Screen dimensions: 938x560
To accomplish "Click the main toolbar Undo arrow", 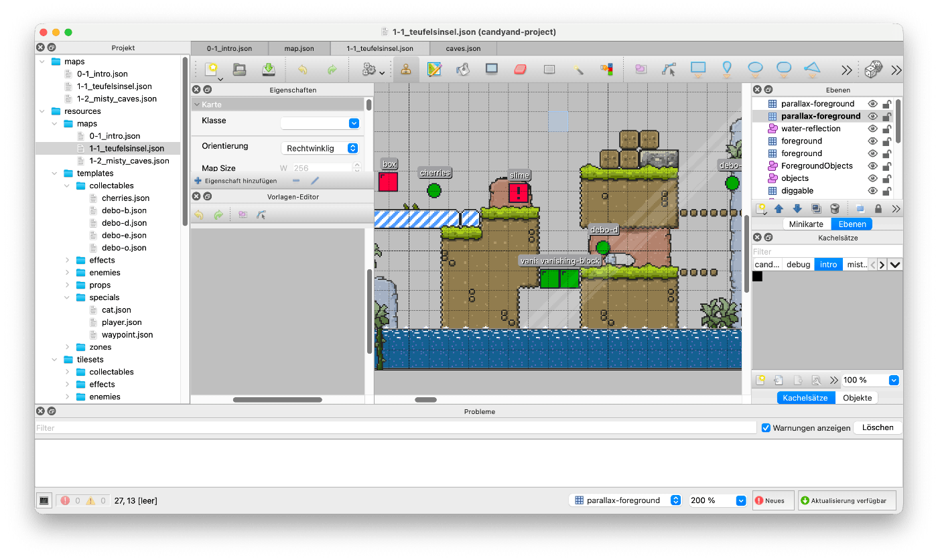I will pyautogui.click(x=303, y=70).
